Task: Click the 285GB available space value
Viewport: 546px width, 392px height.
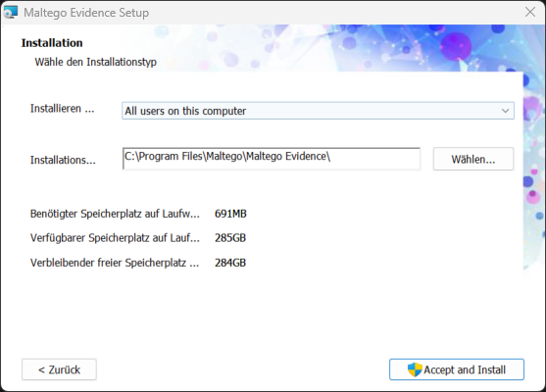Action: click(x=230, y=238)
